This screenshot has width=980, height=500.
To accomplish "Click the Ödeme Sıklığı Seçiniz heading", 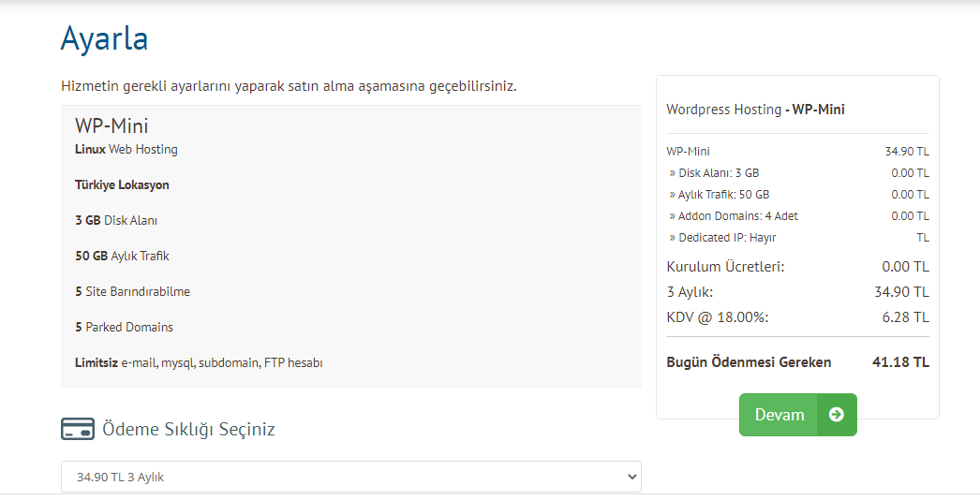I will [188, 430].
